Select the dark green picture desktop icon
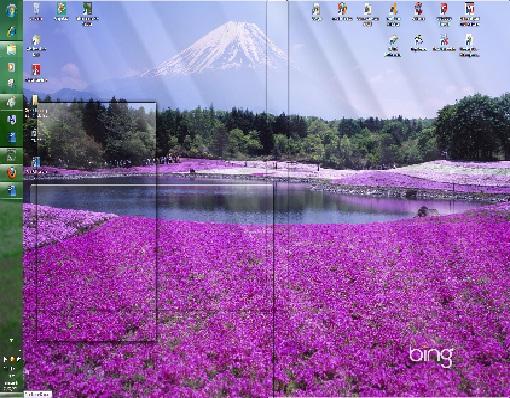The height and width of the screenshot is (398, 510). coord(87,14)
